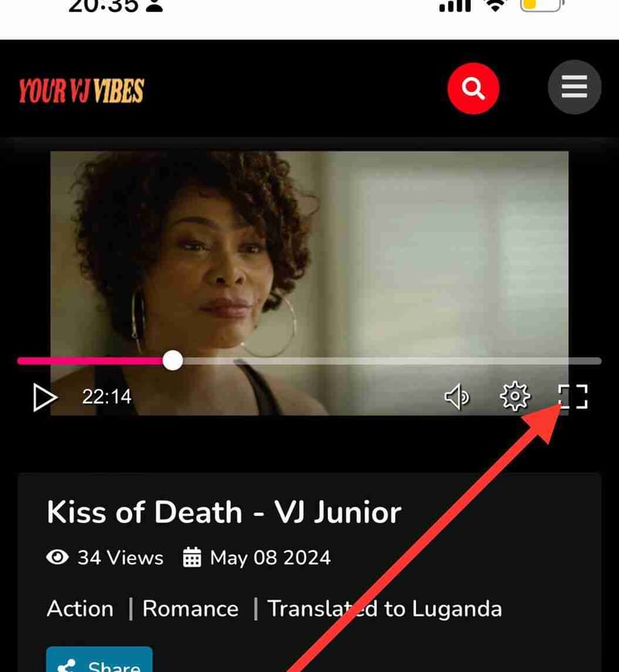Click the eye views icon
Viewport: 619px width, 672px height.
(x=57, y=557)
